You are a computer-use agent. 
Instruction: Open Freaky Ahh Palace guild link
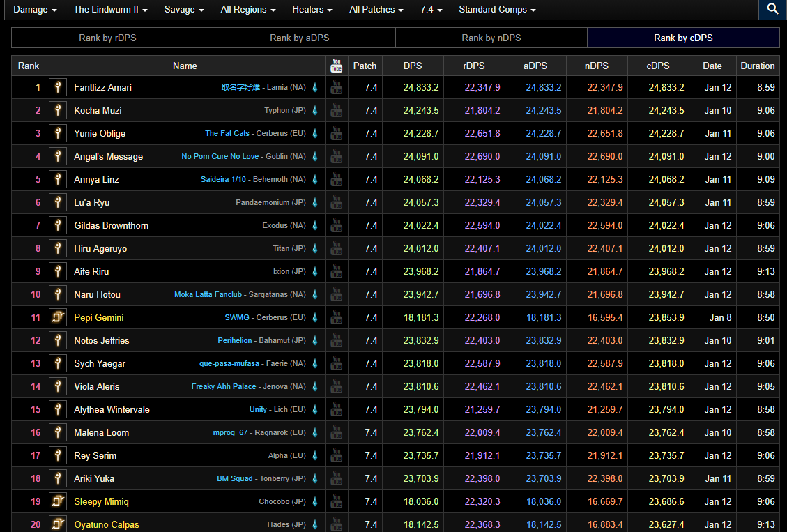point(224,386)
